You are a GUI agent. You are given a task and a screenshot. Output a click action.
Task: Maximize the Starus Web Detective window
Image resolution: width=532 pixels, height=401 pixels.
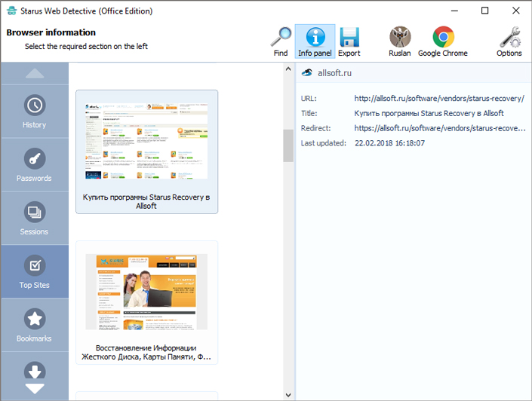point(485,11)
